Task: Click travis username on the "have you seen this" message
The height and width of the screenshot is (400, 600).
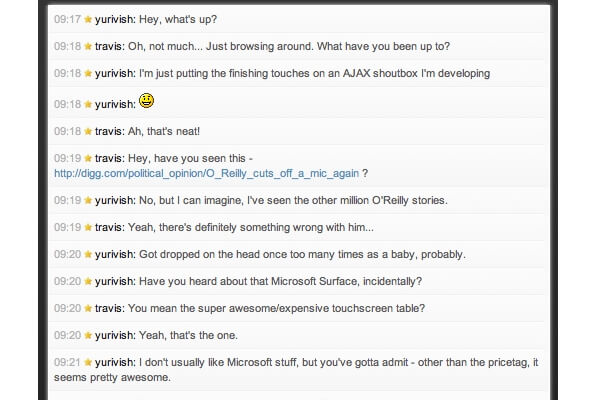Action: point(111,158)
